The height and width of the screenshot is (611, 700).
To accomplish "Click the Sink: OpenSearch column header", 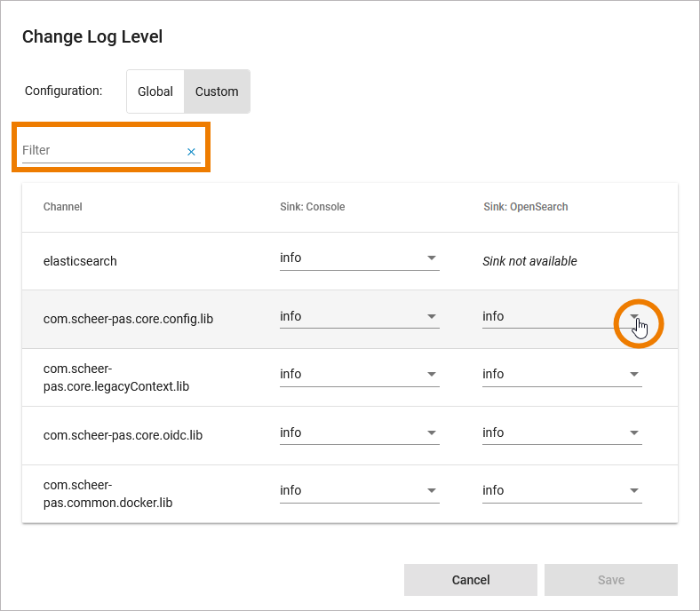I will tap(525, 207).
